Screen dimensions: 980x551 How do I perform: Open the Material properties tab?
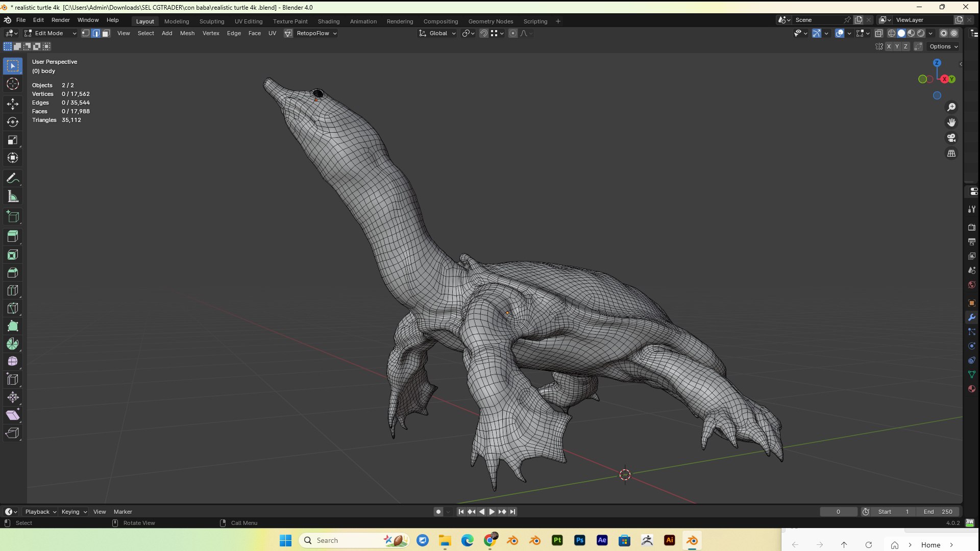(972, 389)
